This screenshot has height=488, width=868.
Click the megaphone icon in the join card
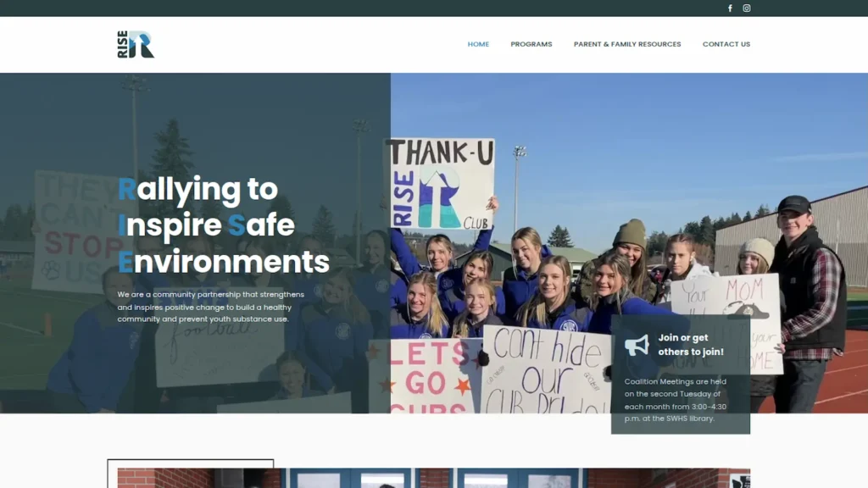tap(637, 345)
